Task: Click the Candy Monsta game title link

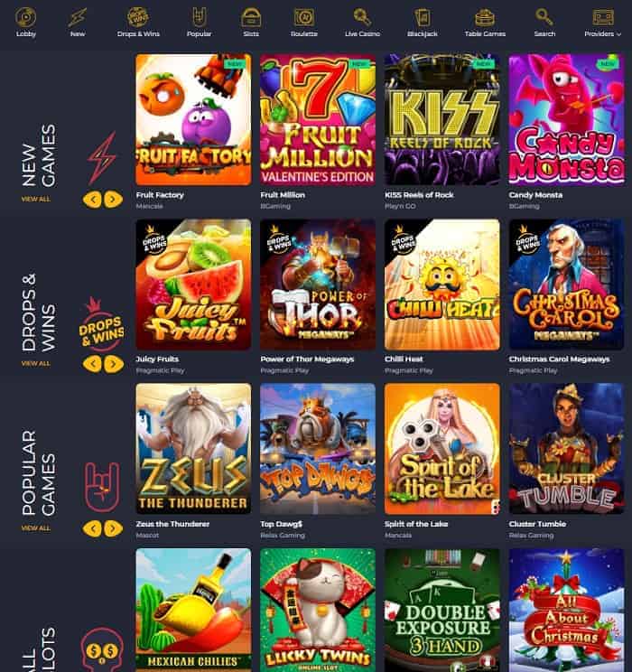Action: (535, 195)
